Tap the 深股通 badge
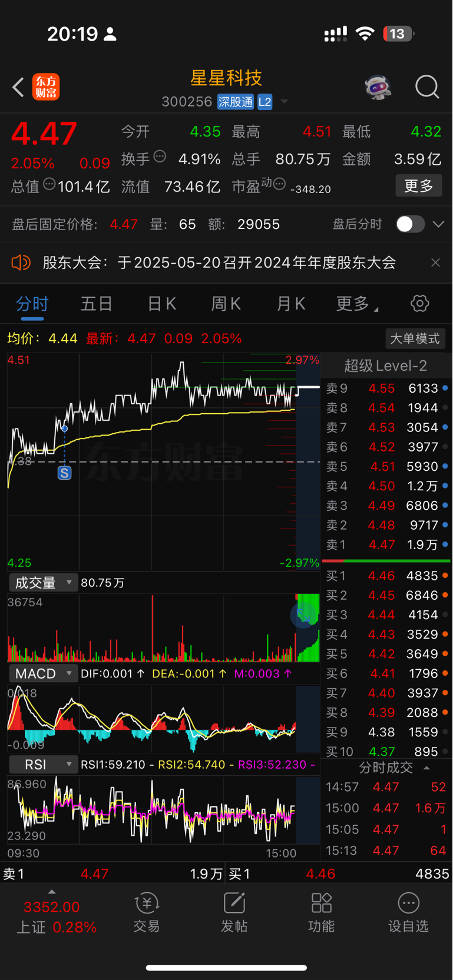Image resolution: width=453 pixels, height=980 pixels. [x=236, y=102]
